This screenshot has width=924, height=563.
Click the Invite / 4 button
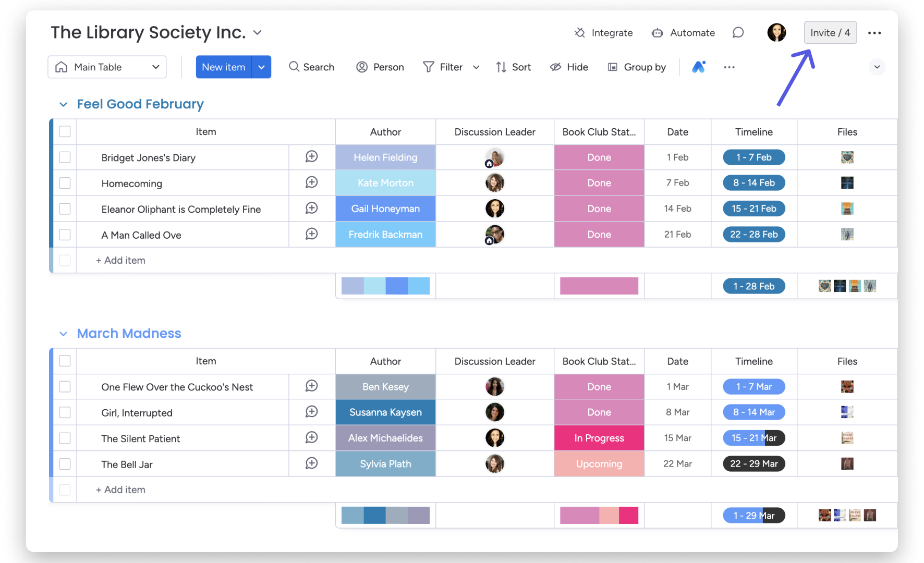[830, 33]
